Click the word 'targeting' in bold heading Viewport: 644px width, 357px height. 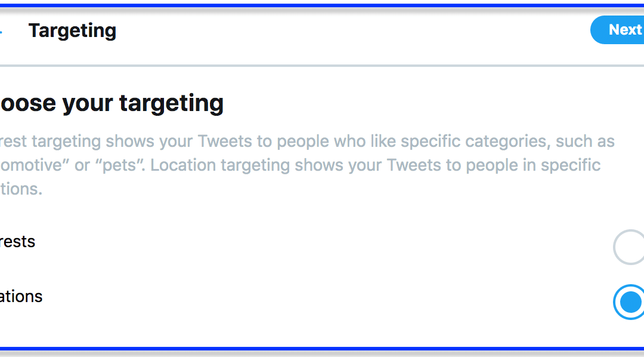point(172,104)
